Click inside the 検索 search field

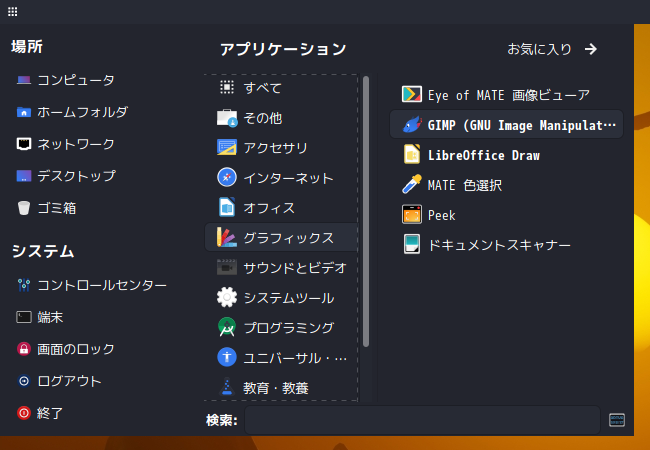click(x=422, y=420)
